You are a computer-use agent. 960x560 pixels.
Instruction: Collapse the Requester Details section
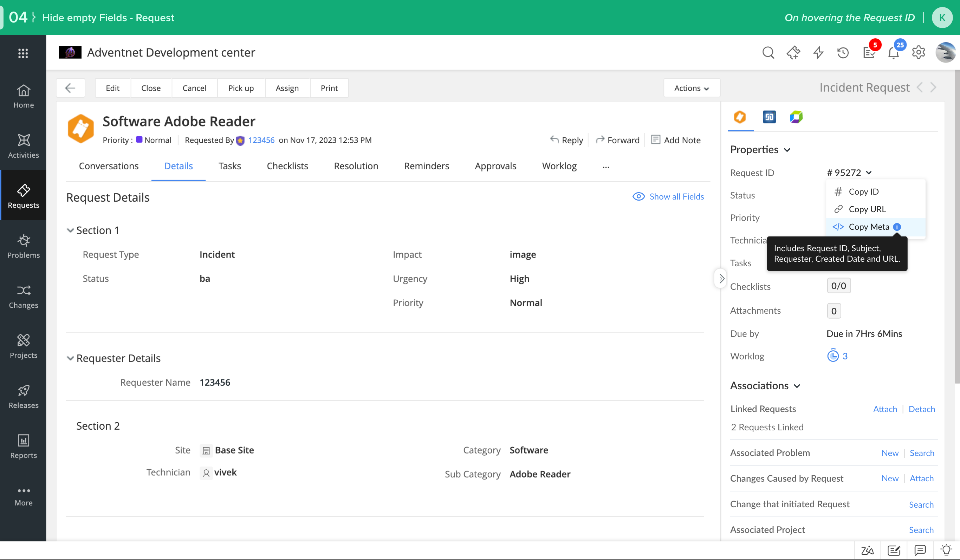70,358
